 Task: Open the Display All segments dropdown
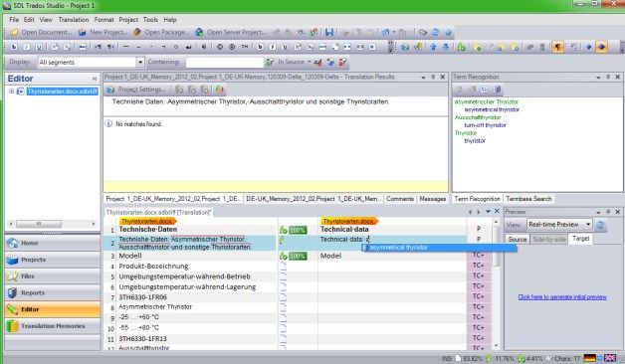140,62
